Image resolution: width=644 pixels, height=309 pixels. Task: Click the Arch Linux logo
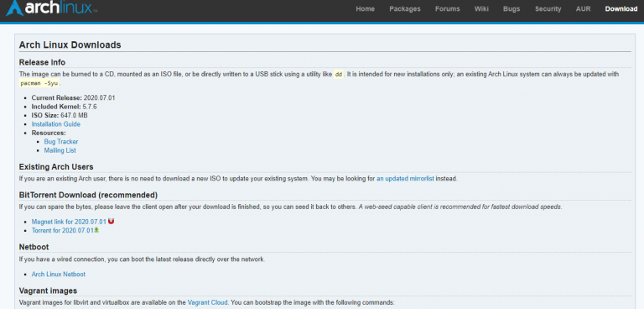coord(51,8)
